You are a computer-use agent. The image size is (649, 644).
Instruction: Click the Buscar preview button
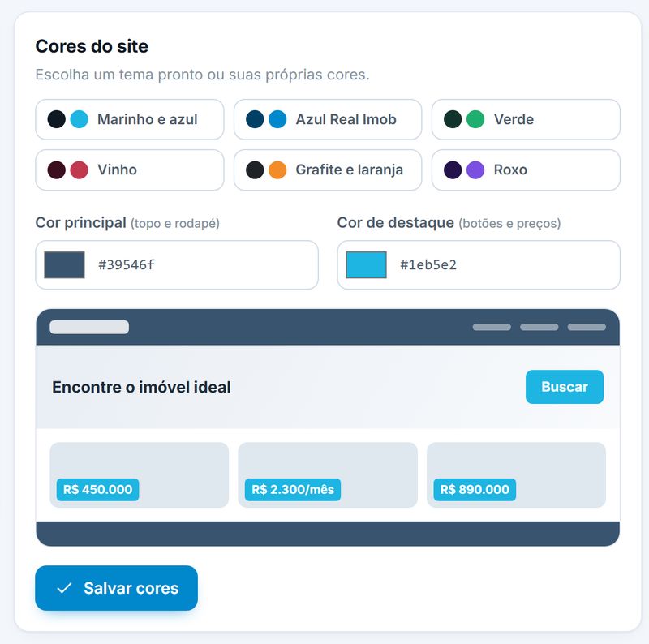pyautogui.click(x=565, y=387)
